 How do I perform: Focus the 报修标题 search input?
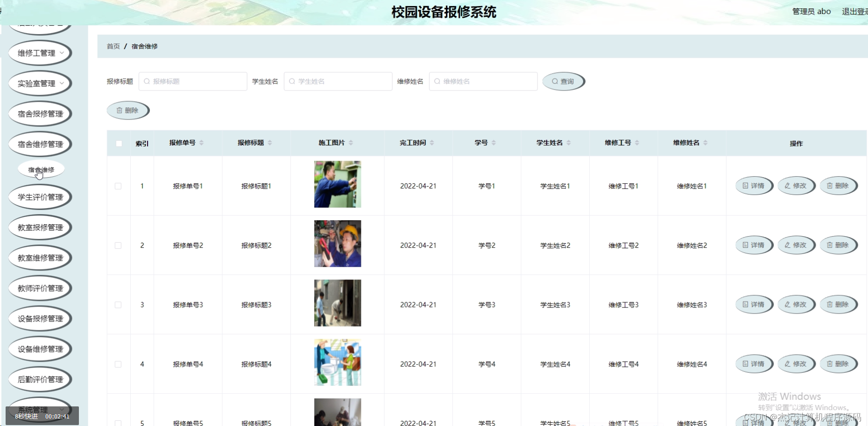tap(193, 81)
